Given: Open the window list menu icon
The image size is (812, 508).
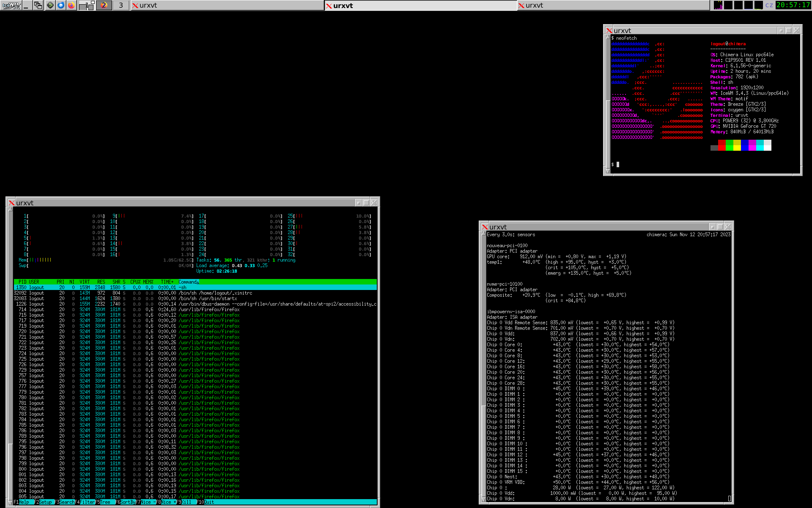Looking at the screenshot, I should coord(38,5).
